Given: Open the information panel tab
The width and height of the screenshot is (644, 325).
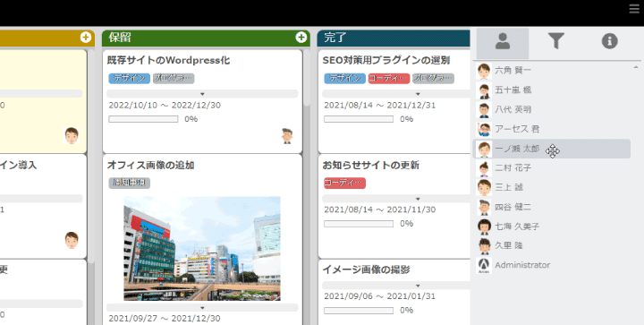Looking at the screenshot, I should coord(609,41).
